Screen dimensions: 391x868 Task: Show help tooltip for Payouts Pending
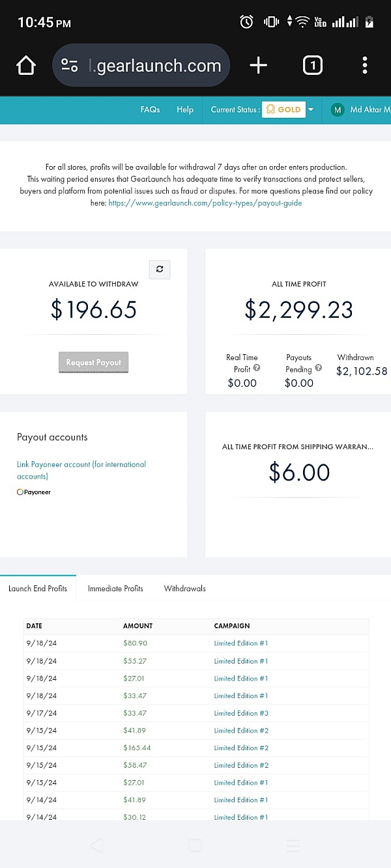[x=318, y=368]
